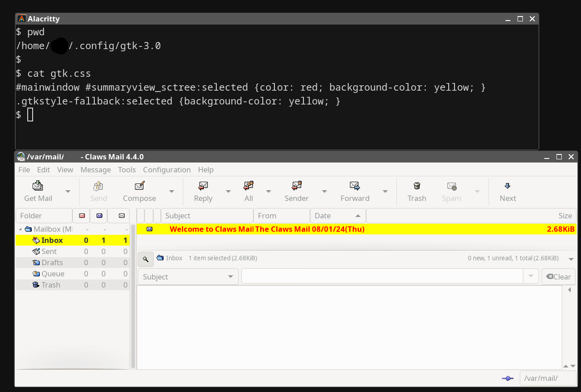Open the Get Mail dropdown arrow
This screenshot has width=581, height=392.
68,192
